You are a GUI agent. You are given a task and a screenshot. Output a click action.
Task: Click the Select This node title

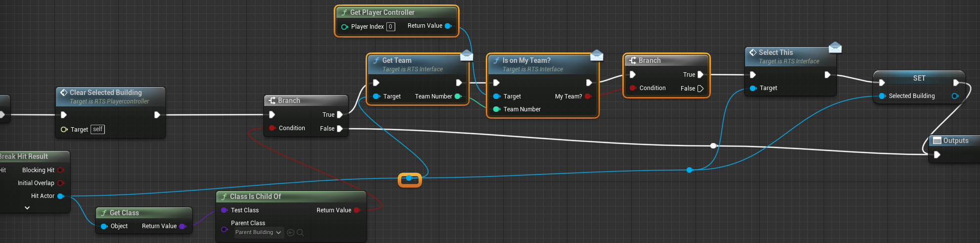pyautogui.click(x=776, y=52)
